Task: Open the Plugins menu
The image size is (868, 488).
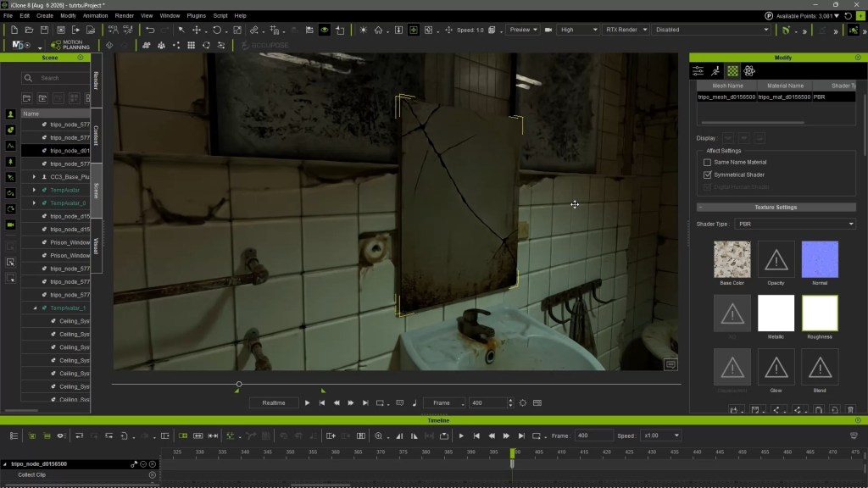Action: pyautogui.click(x=196, y=15)
